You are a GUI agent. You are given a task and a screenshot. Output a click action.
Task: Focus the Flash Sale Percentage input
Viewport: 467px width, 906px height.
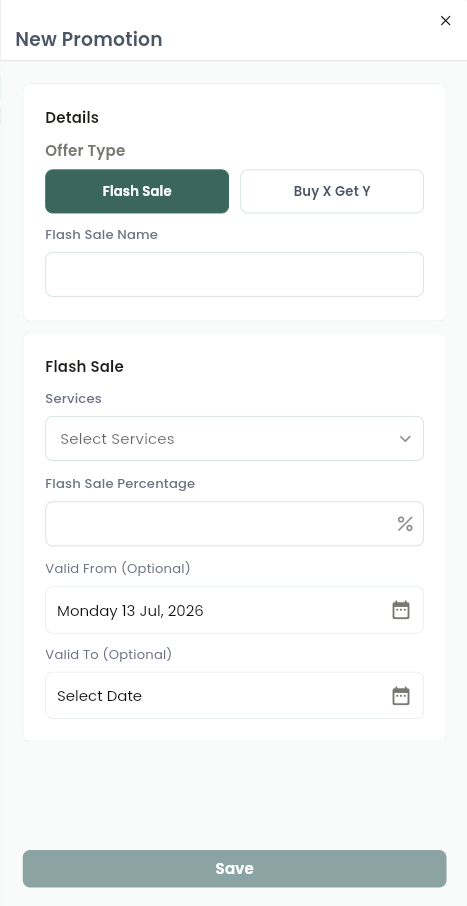(x=234, y=523)
